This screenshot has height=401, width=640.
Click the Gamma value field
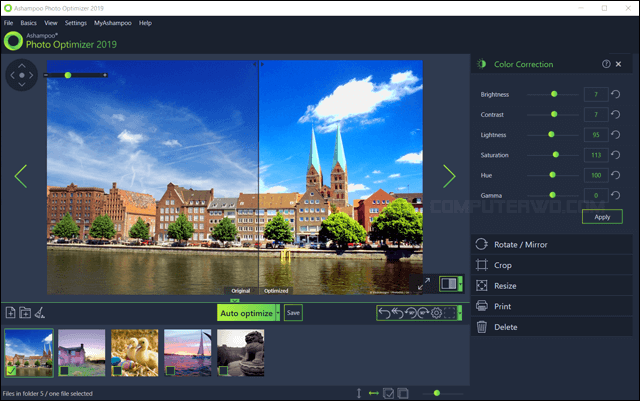596,195
